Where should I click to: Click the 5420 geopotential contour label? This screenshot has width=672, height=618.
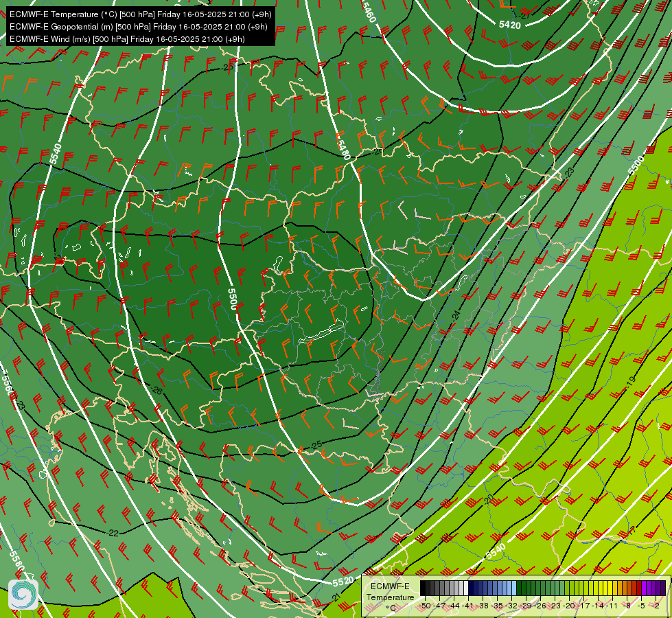(510, 25)
